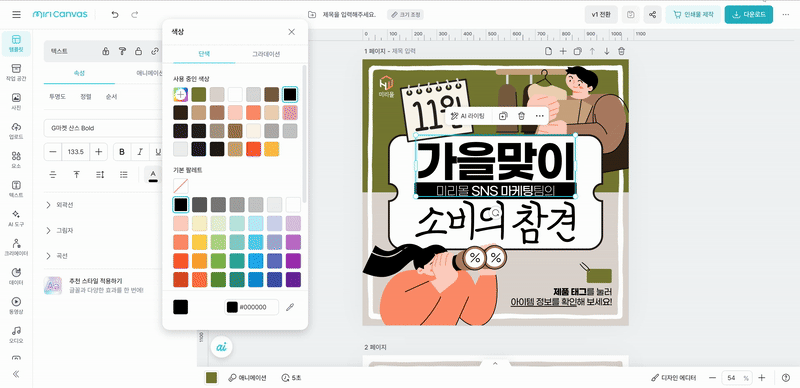The image size is (800, 388).
Task: Click the 인쇄물 제작 button
Action: [x=693, y=14]
